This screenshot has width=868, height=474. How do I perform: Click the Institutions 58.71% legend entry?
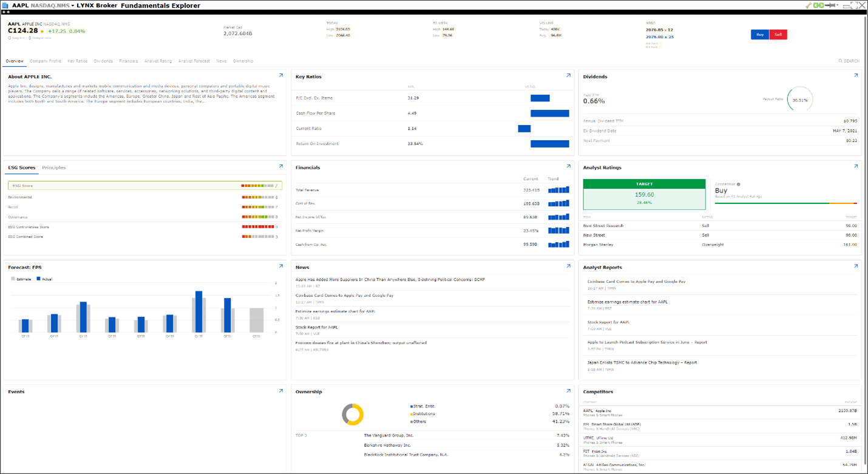coord(490,414)
